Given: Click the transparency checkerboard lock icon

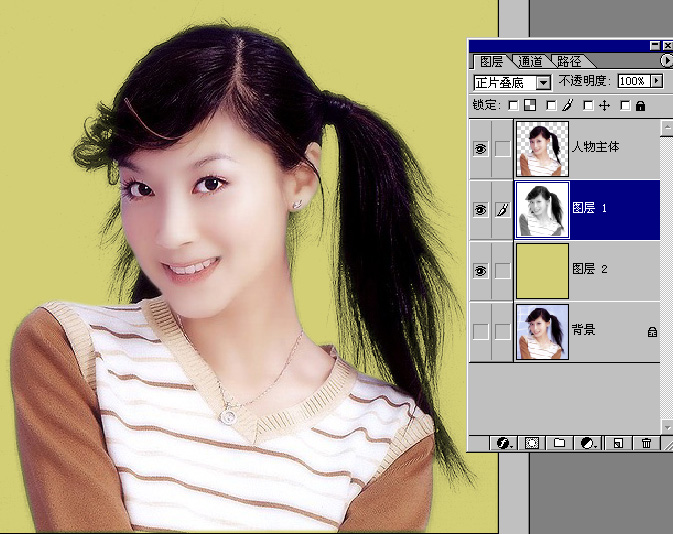Looking at the screenshot, I should click(531, 106).
